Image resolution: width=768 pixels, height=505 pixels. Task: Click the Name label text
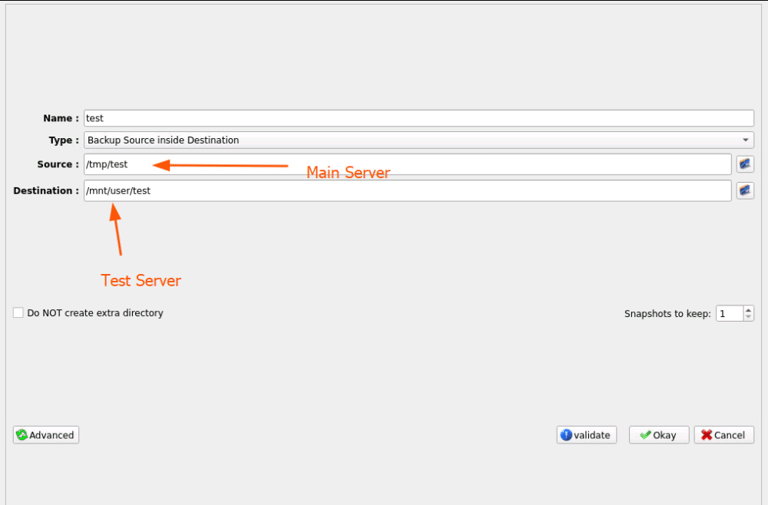(x=61, y=118)
